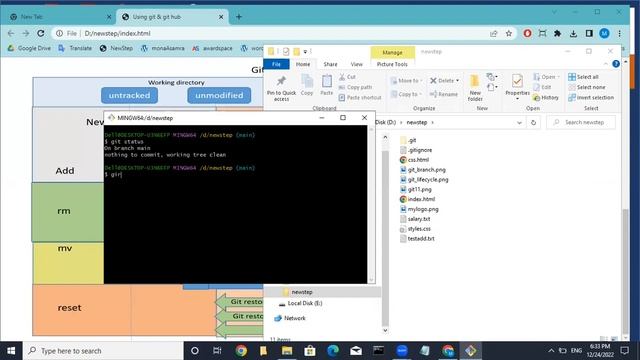This screenshot has width=640, height=360.
Task: Select git_branch.png file
Action: pos(422,169)
